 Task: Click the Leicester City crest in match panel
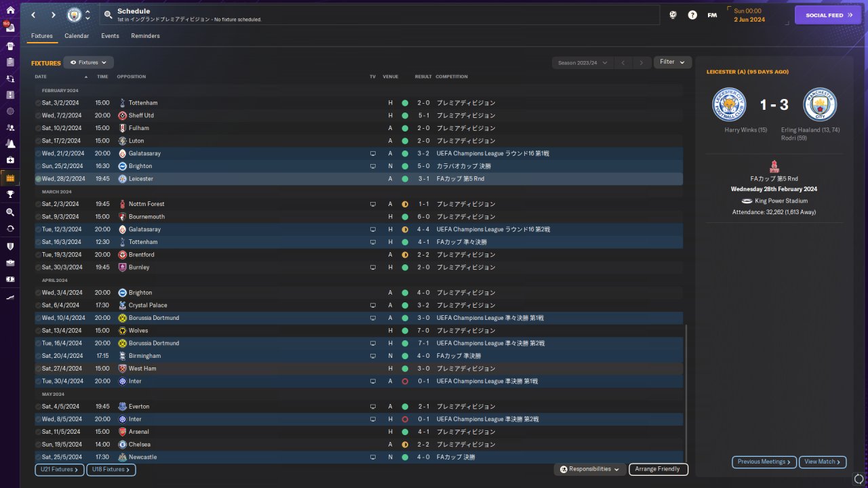pos(729,104)
